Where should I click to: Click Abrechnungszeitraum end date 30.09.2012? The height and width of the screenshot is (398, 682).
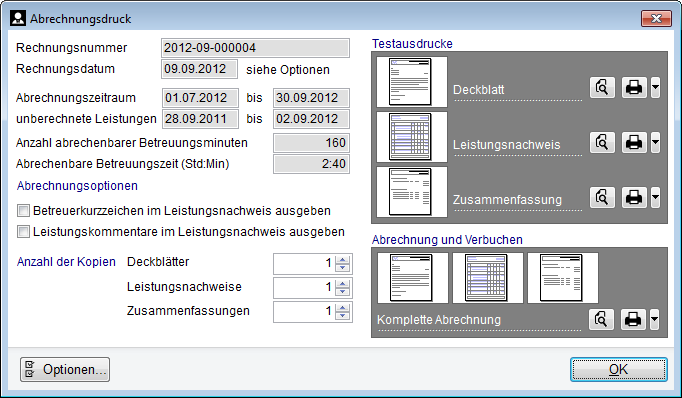click(x=311, y=98)
